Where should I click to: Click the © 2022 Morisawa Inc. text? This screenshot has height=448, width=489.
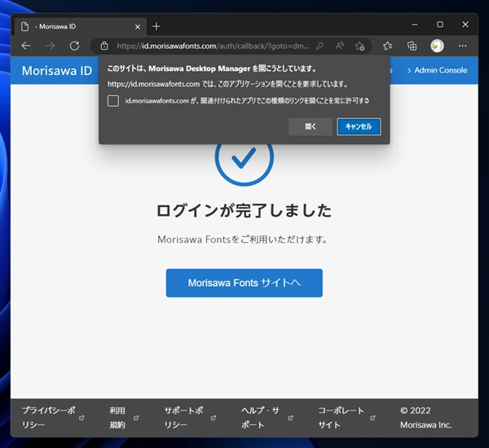pos(426,417)
